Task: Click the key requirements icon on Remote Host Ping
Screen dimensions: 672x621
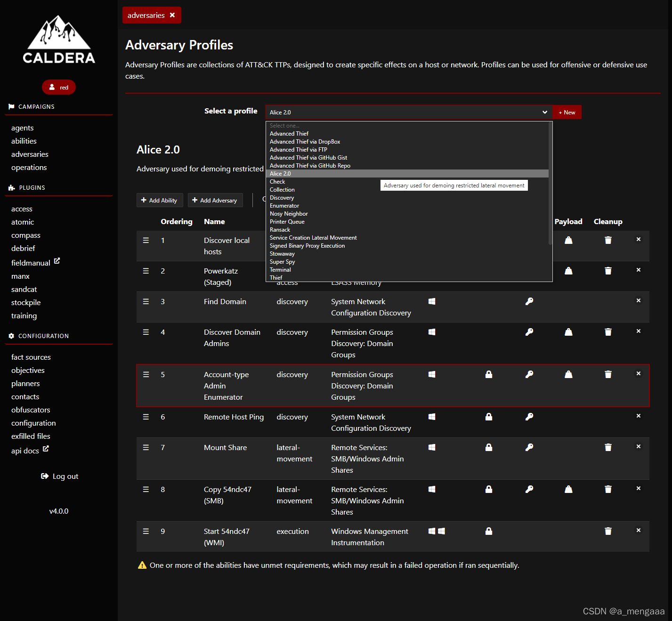Action: tap(529, 416)
